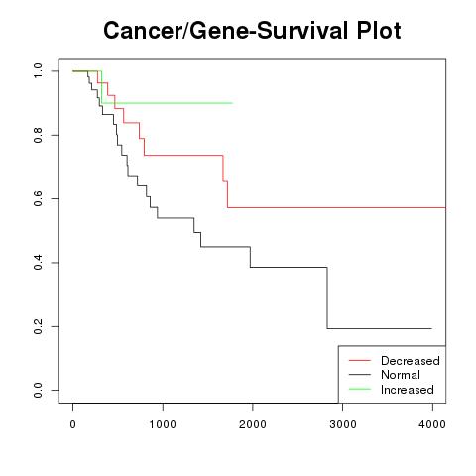The height and width of the screenshot is (476, 476).
Task: Click the 0.8 y-axis tick label
Action: pos(38,135)
